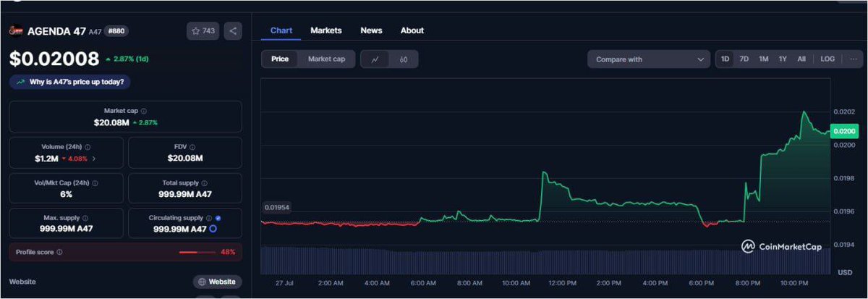The image size is (868, 299).
Task: Click the verified circulating supply badge
Action: point(218,217)
